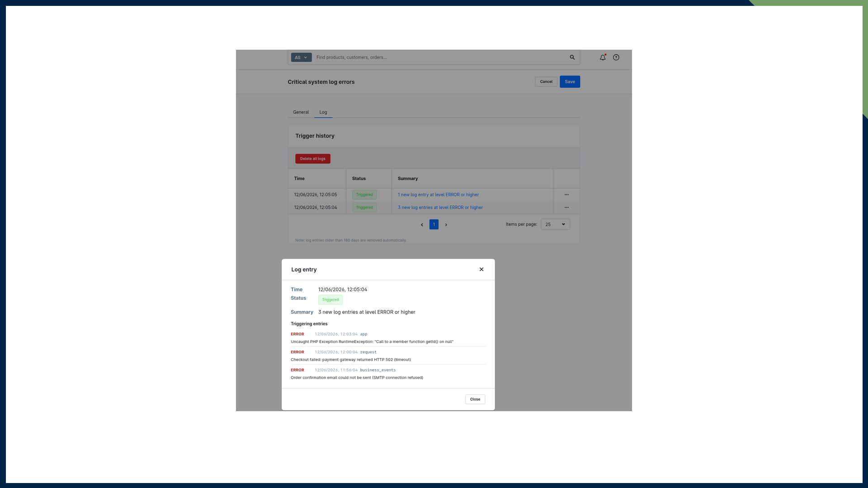Screen dimensions: 868x488
Task: Open the 1 new log entry link
Action: [x=438, y=195]
